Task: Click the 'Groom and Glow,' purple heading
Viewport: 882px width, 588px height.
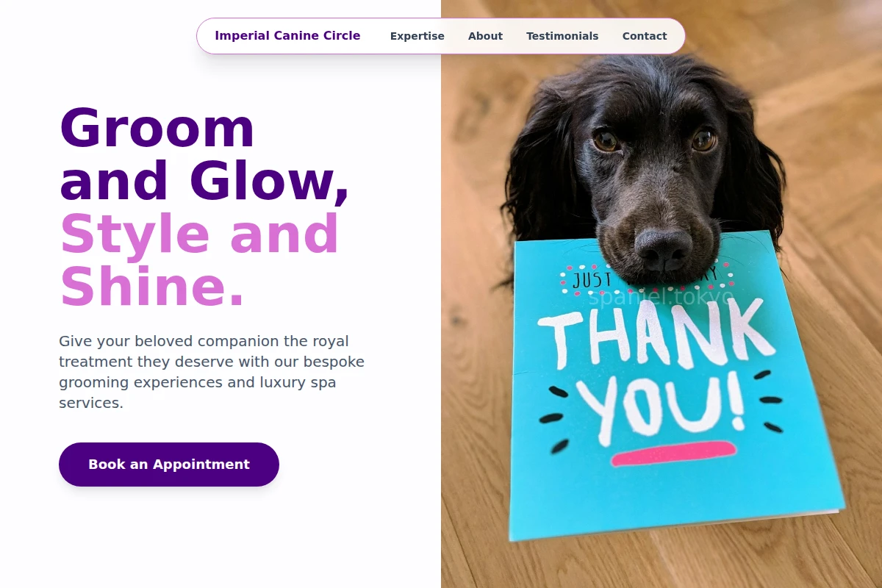Action: 204,154
